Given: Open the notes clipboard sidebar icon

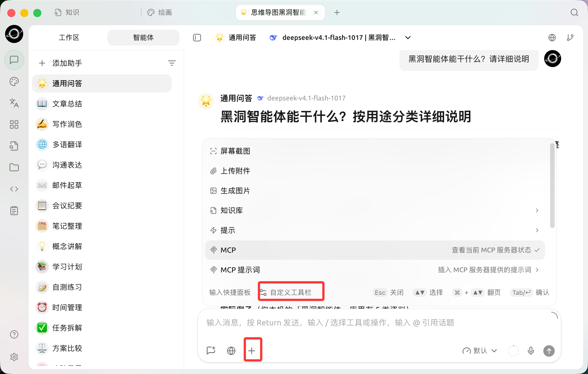Looking at the screenshot, I should 14,210.
